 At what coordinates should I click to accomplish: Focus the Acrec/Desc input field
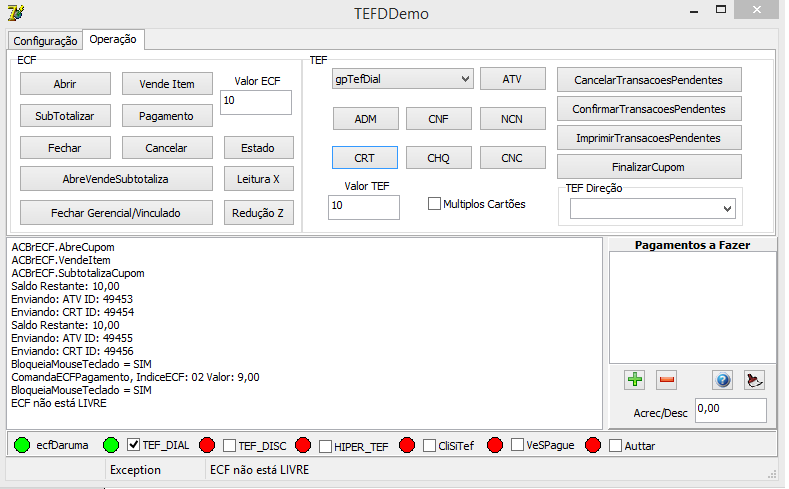(731, 411)
